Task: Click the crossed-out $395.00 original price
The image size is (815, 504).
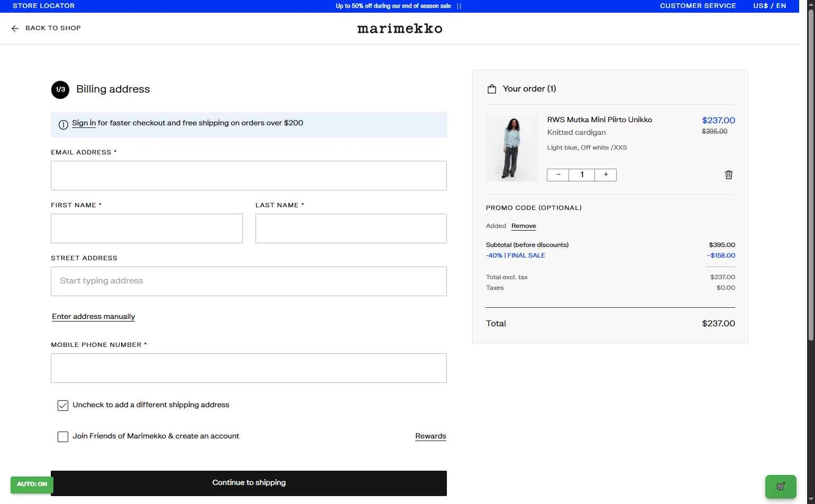Action: coord(715,132)
